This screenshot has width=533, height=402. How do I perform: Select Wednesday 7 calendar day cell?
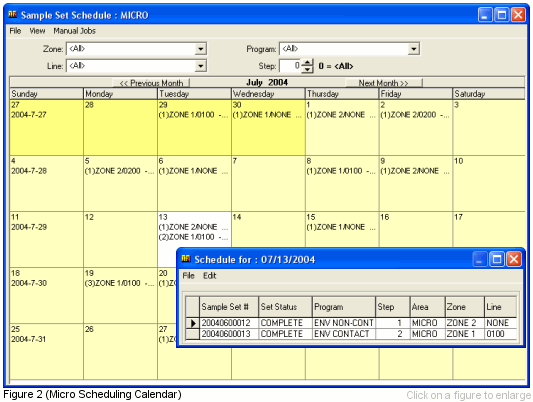coord(268,183)
